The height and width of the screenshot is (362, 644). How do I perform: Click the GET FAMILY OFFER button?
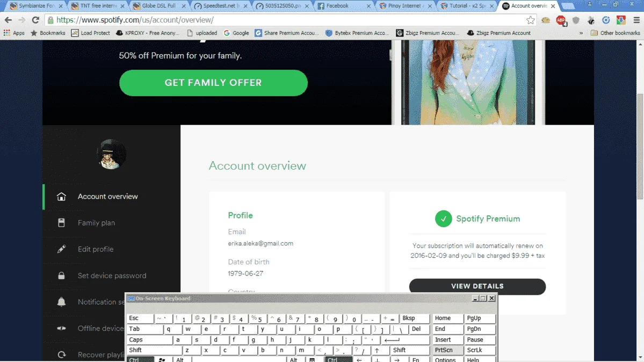click(213, 83)
